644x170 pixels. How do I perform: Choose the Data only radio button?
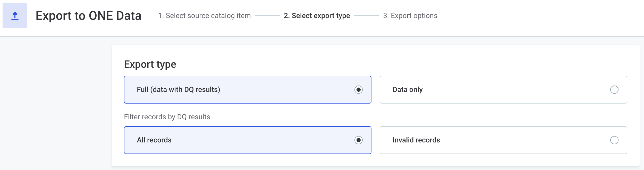pos(614,90)
